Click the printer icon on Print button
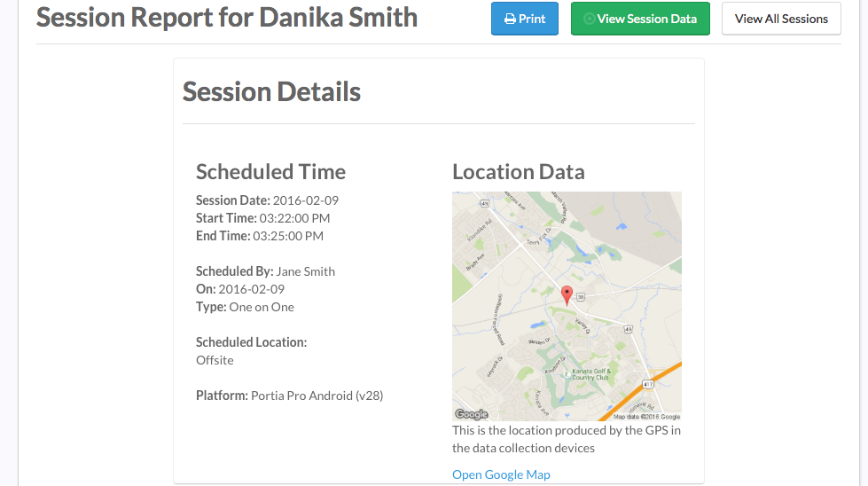 tap(510, 19)
